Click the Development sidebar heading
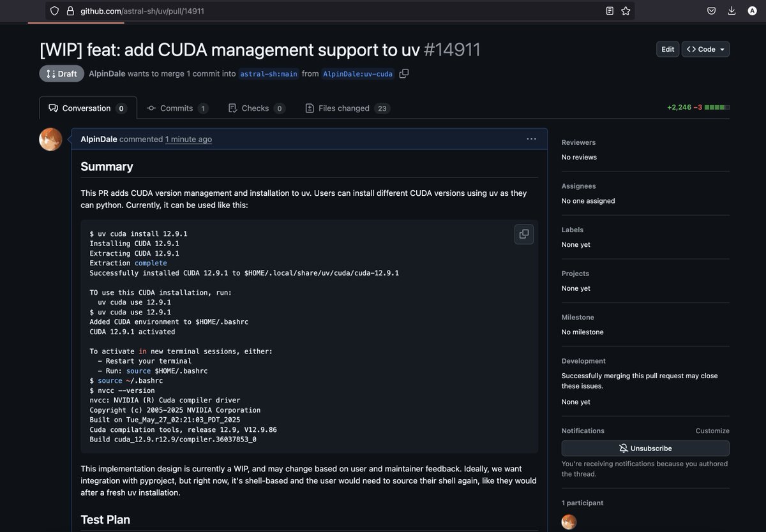The image size is (766, 532). pyautogui.click(x=583, y=361)
